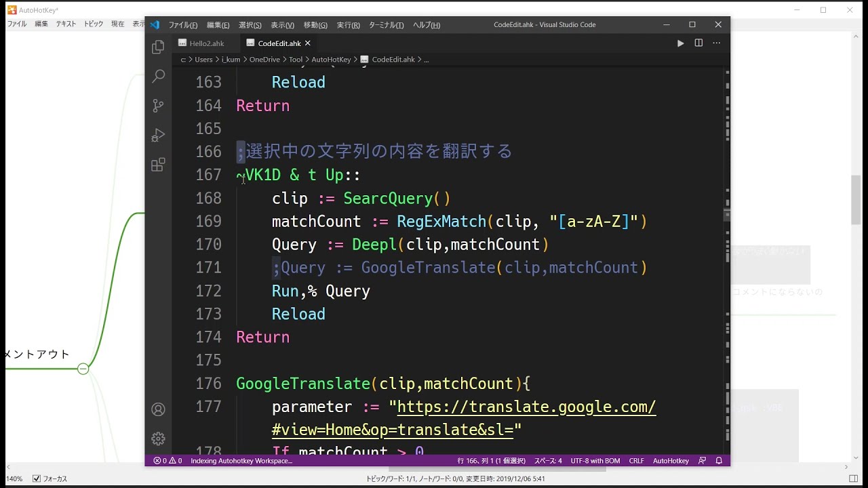The image size is (868, 488).
Task: Open the ファイル(F) menu in VS Code
Action: pyautogui.click(x=183, y=25)
